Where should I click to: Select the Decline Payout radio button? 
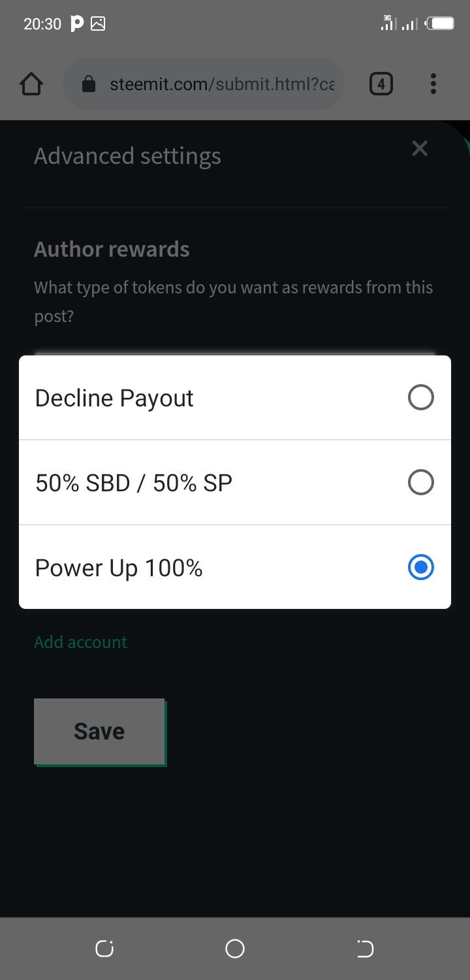[420, 397]
